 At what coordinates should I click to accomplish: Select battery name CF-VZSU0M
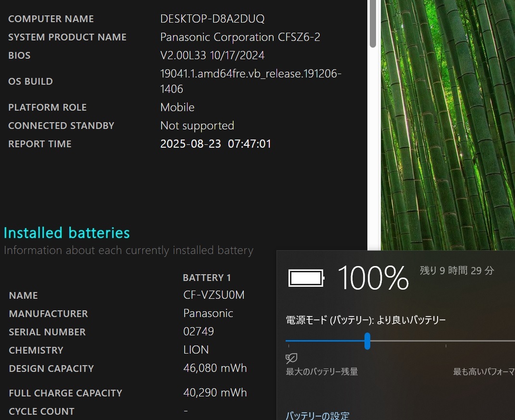pyautogui.click(x=214, y=295)
